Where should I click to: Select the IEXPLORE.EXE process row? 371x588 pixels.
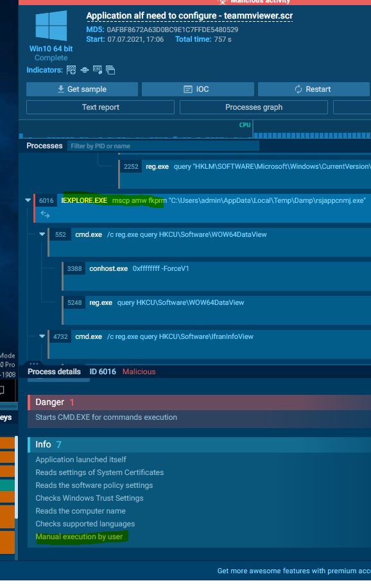coord(202,208)
